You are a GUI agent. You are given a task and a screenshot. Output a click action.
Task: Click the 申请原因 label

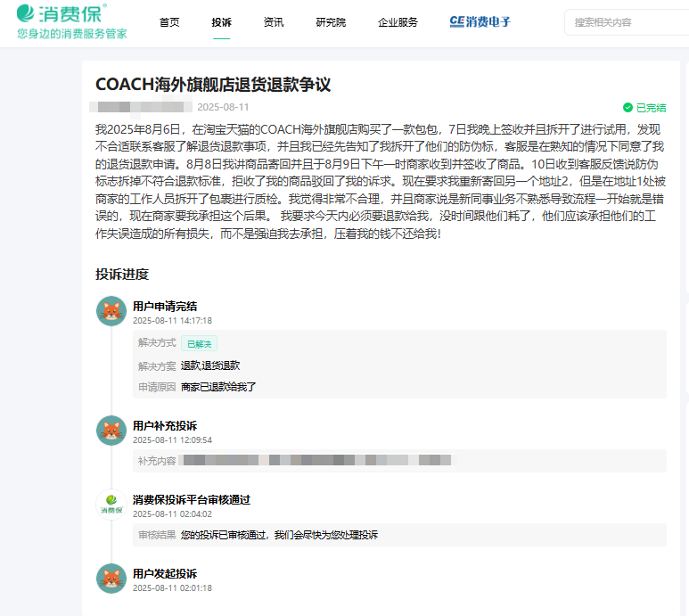pos(157,387)
